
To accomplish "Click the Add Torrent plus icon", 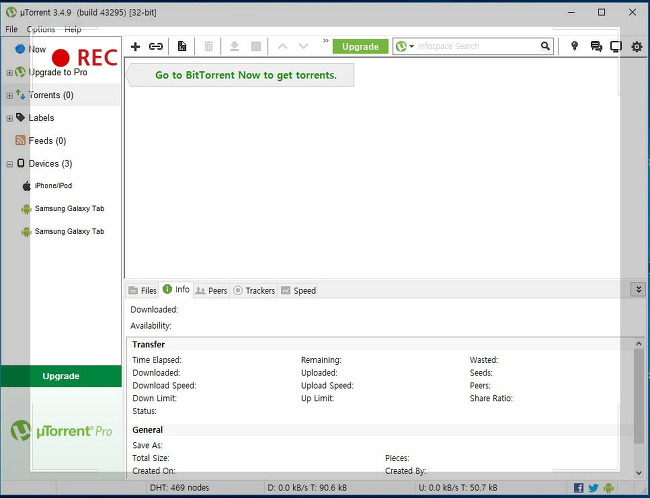I will point(135,46).
